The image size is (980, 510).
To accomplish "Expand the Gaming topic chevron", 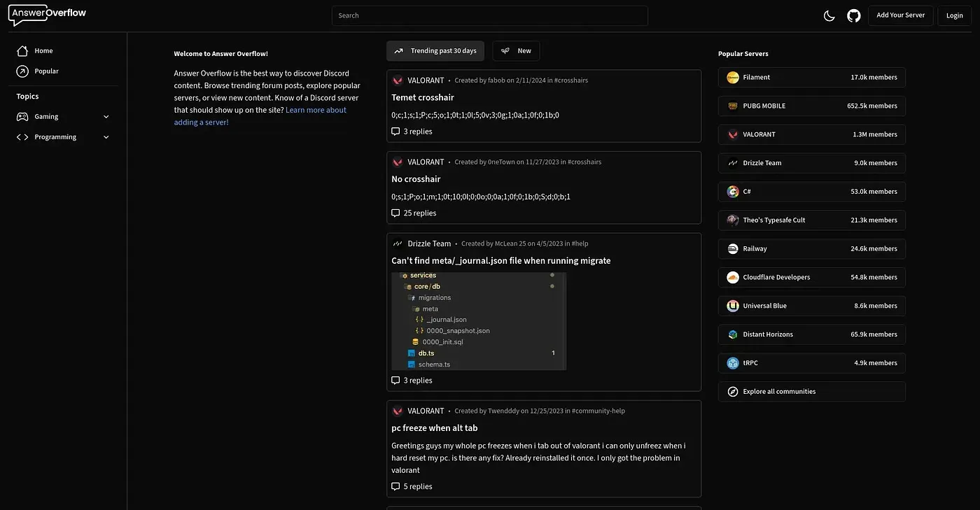I will pyautogui.click(x=106, y=117).
